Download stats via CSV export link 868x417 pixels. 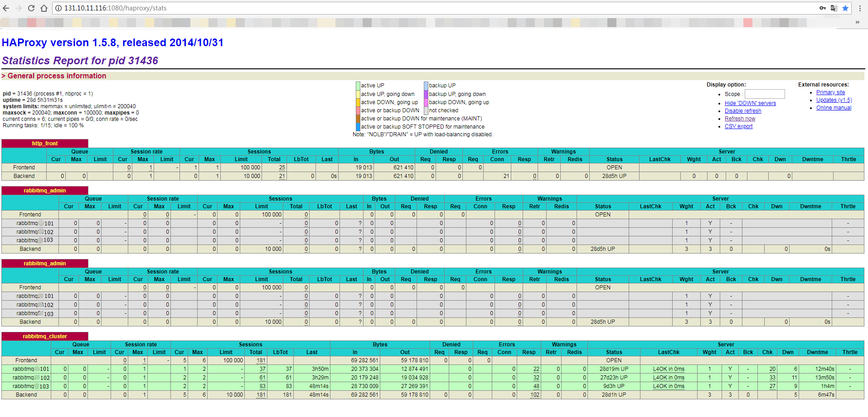coord(738,126)
